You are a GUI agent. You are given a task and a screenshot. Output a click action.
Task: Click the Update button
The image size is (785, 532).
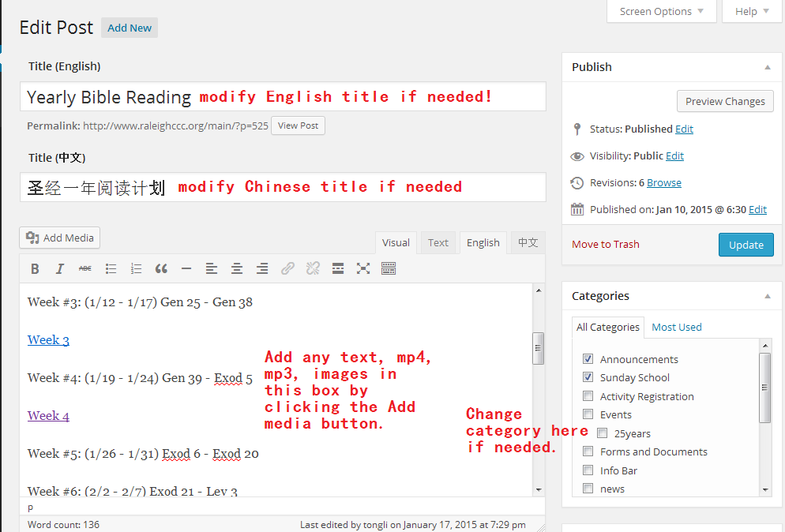746,245
